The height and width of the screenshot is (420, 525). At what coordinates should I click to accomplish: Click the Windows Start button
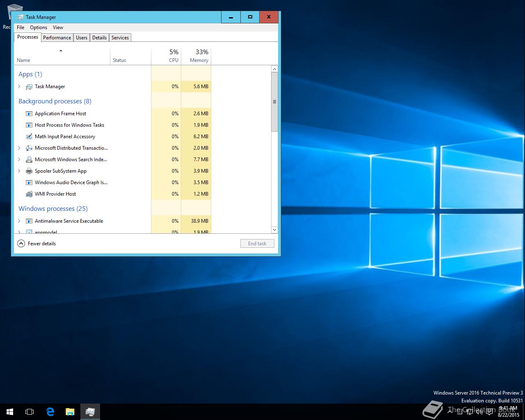tap(10, 411)
